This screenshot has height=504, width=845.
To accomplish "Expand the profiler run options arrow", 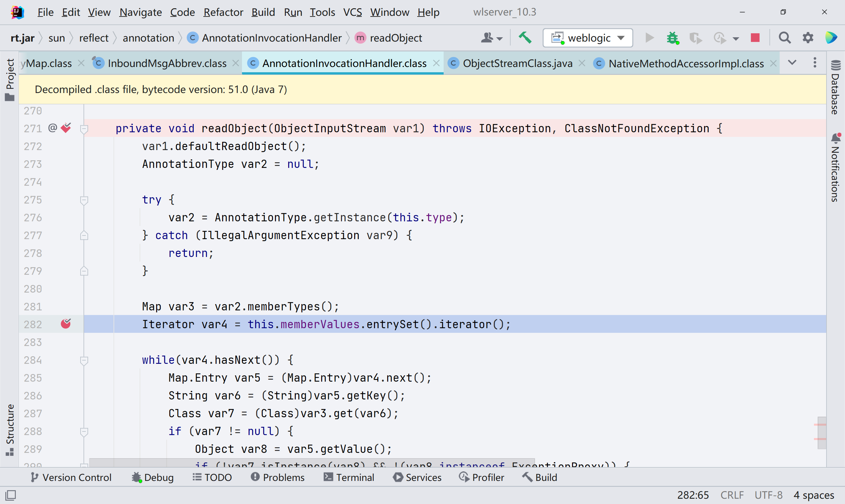I will point(736,38).
